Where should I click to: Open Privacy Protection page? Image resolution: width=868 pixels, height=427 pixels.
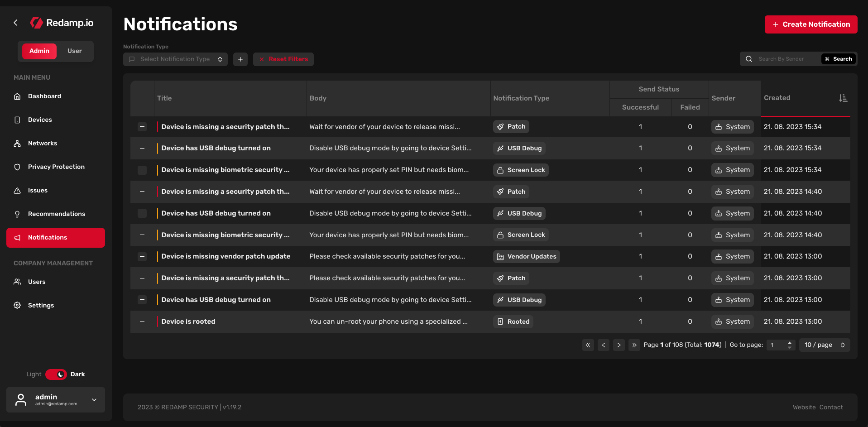click(x=56, y=167)
